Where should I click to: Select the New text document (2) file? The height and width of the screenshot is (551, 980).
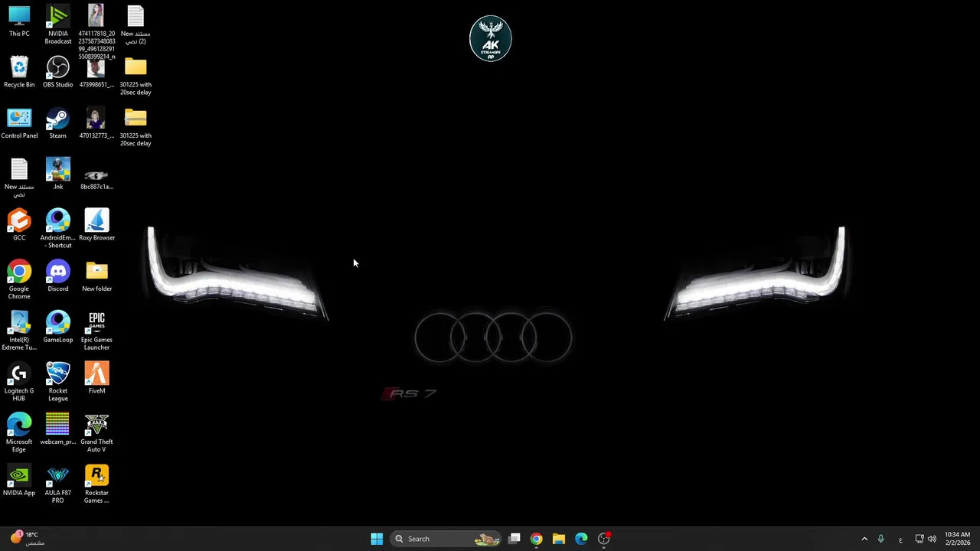pyautogui.click(x=136, y=24)
